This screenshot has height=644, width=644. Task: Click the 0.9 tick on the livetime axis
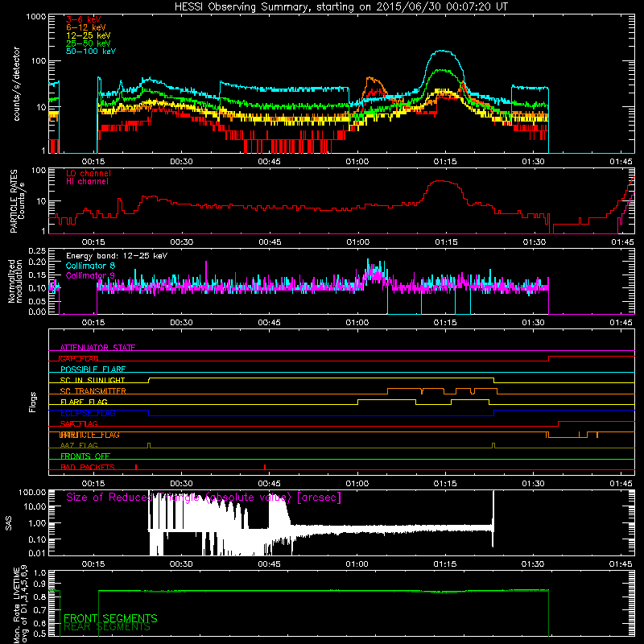pos(39,584)
